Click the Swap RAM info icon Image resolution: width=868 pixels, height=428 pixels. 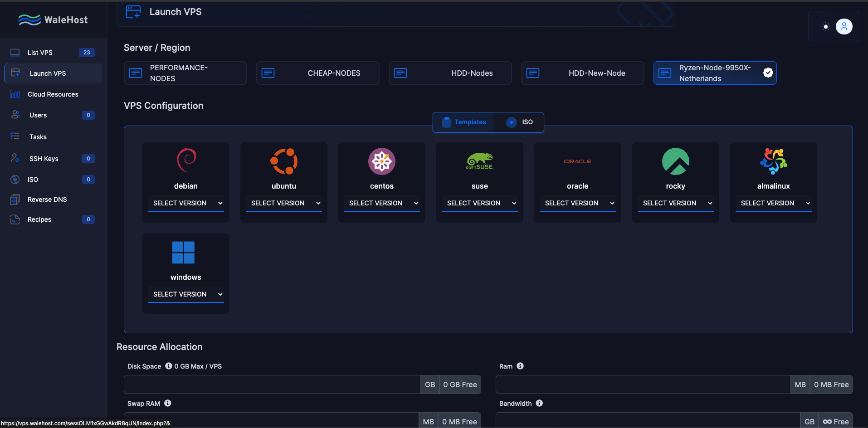coord(168,403)
